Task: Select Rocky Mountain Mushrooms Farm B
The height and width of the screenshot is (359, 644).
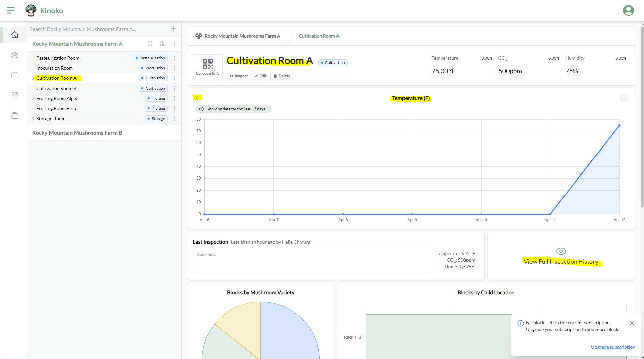Action: click(x=77, y=133)
